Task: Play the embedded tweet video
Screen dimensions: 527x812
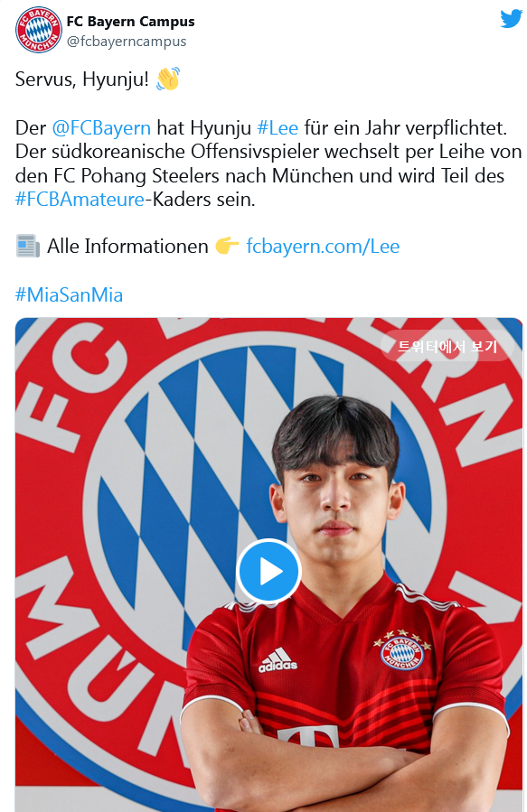Action: (x=268, y=571)
